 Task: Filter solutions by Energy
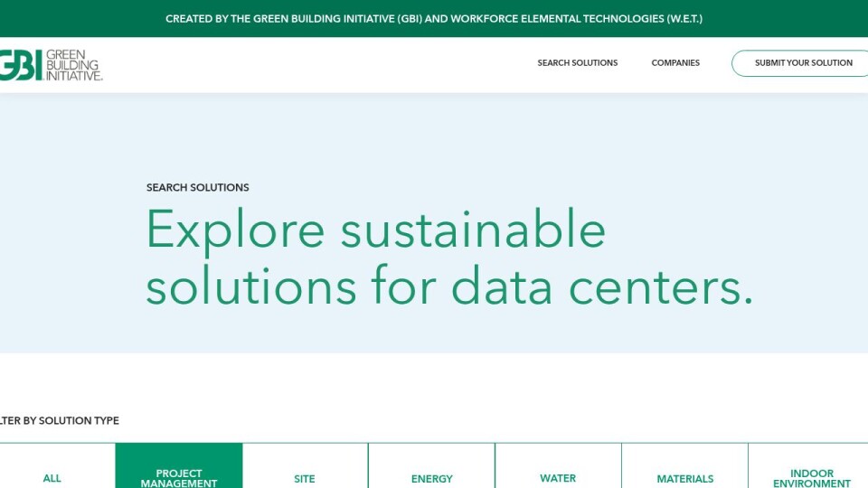click(431, 477)
